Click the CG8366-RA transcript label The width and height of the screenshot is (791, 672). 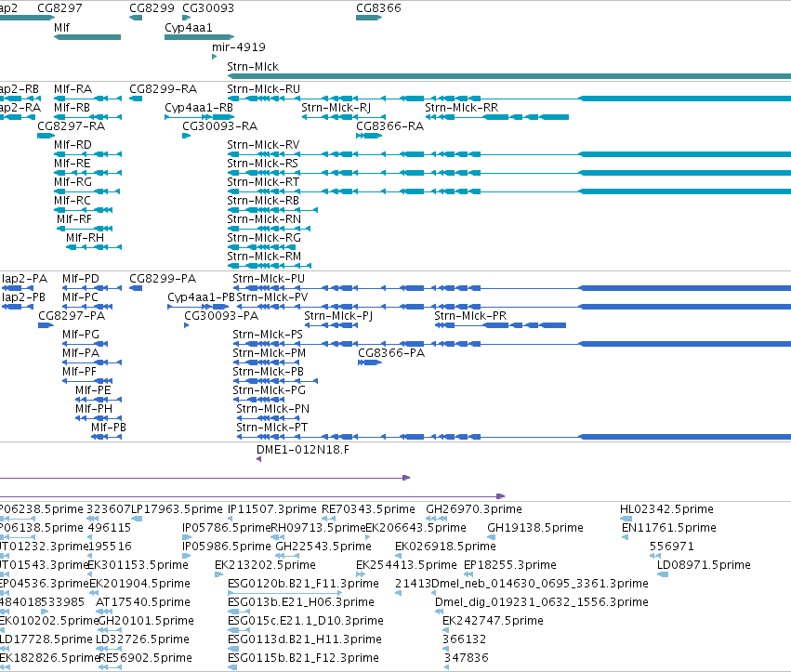(389, 126)
